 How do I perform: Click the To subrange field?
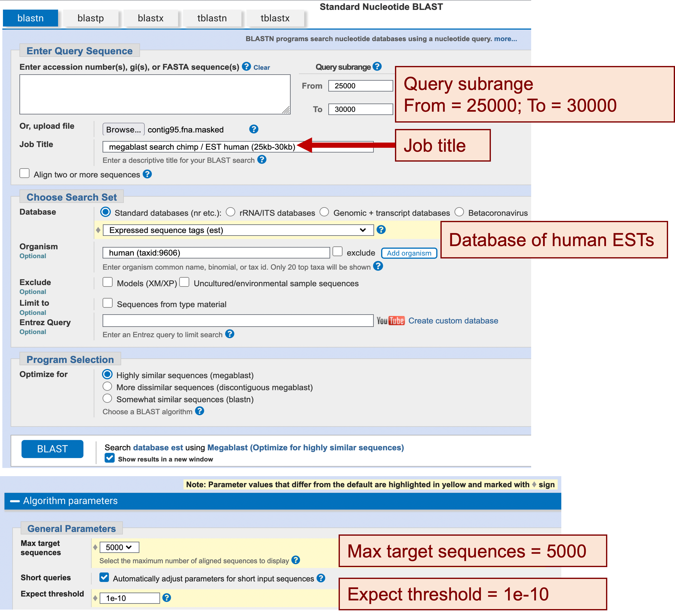[361, 109]
